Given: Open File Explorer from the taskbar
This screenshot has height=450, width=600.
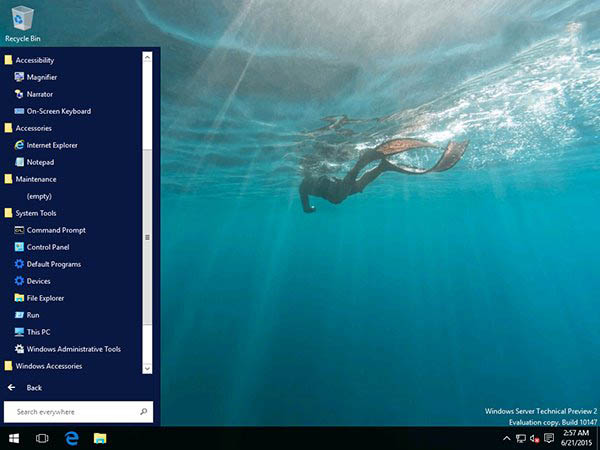Looking at the screenshot, I should (x=100, y=438).
